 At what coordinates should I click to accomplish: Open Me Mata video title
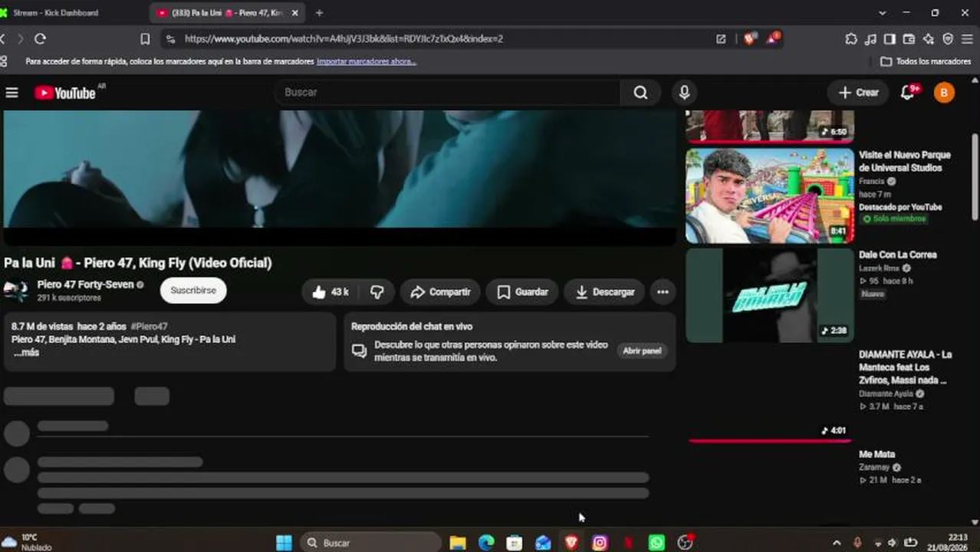[876, 455]
